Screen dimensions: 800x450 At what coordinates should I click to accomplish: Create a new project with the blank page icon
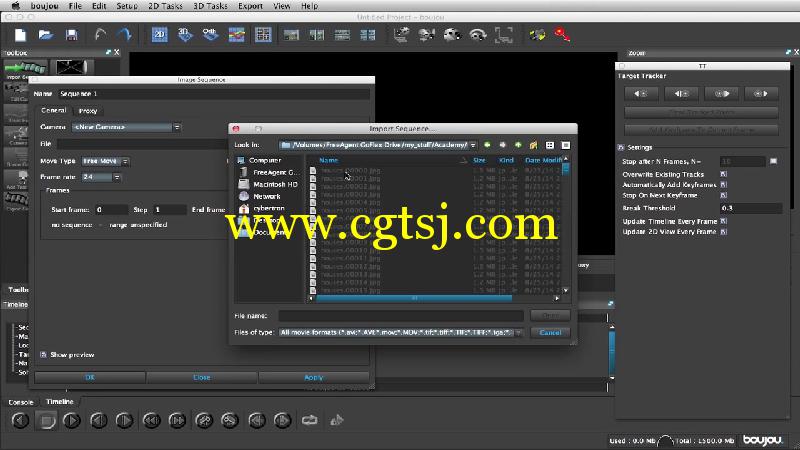click(x=20, y=35)
